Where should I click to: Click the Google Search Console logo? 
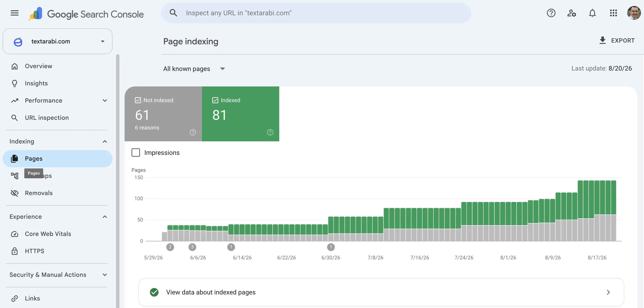click(x=86, y=14)
